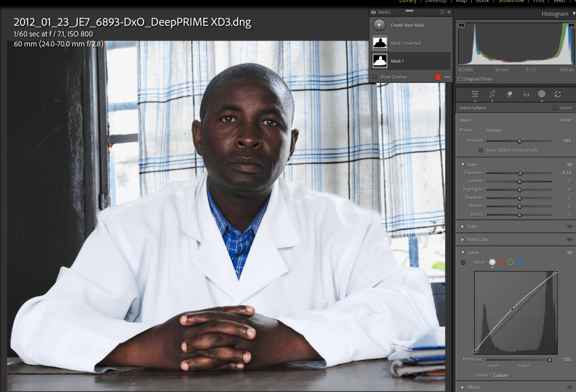Click the red overlay color swatch
576x392 pixels.
point(438,77)
